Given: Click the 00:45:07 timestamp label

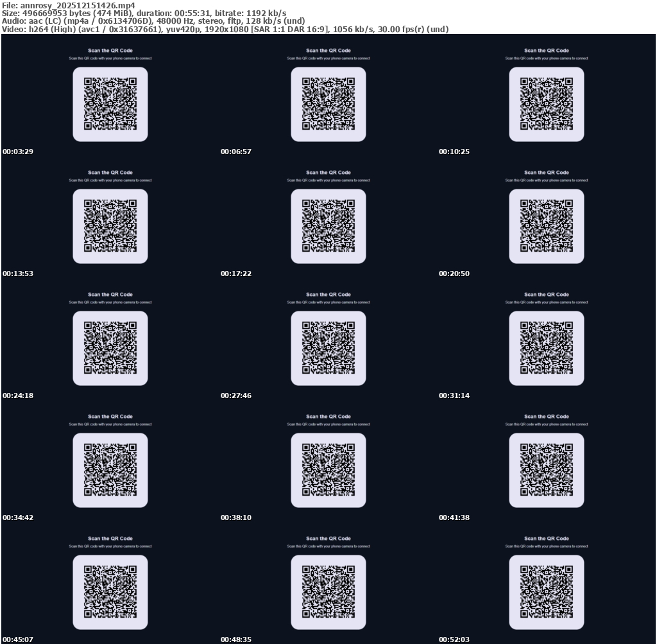Looking at the screenshot, I should [x=18, y=640].
